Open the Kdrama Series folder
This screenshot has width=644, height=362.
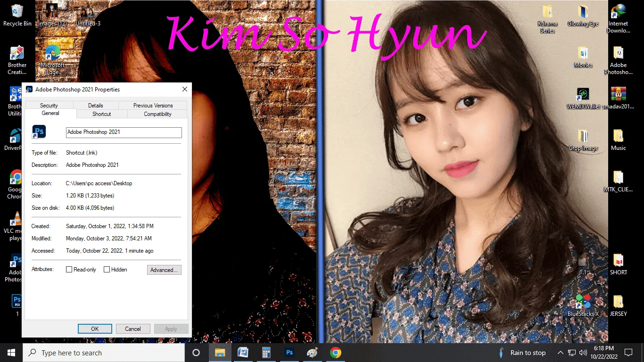(x=547, y=19)
